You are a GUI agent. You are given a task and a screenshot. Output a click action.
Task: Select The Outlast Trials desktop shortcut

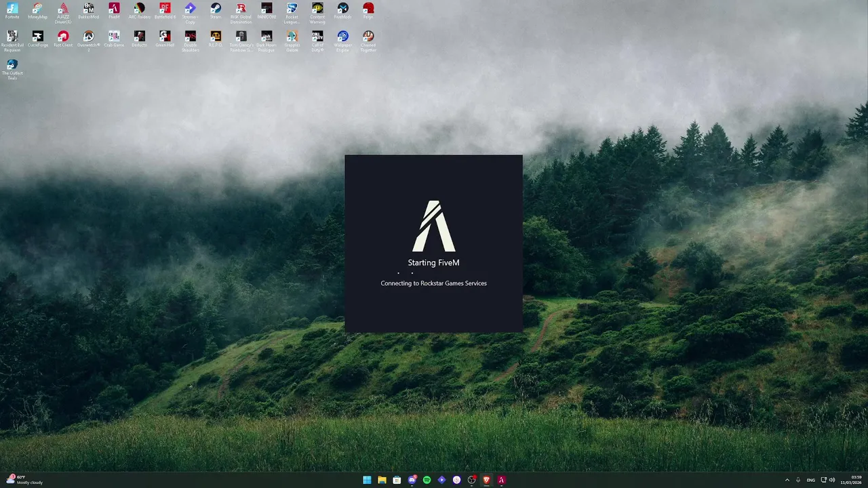[12, 69]
